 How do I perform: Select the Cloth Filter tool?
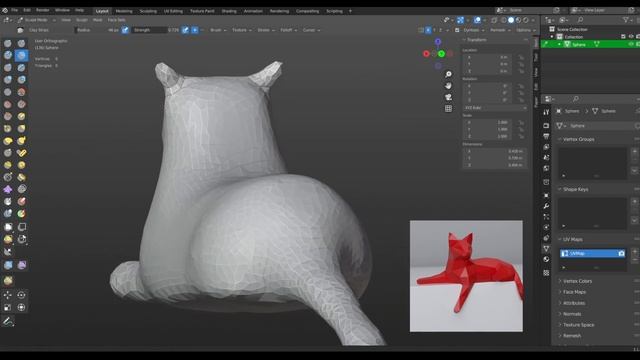click(22, 265)
